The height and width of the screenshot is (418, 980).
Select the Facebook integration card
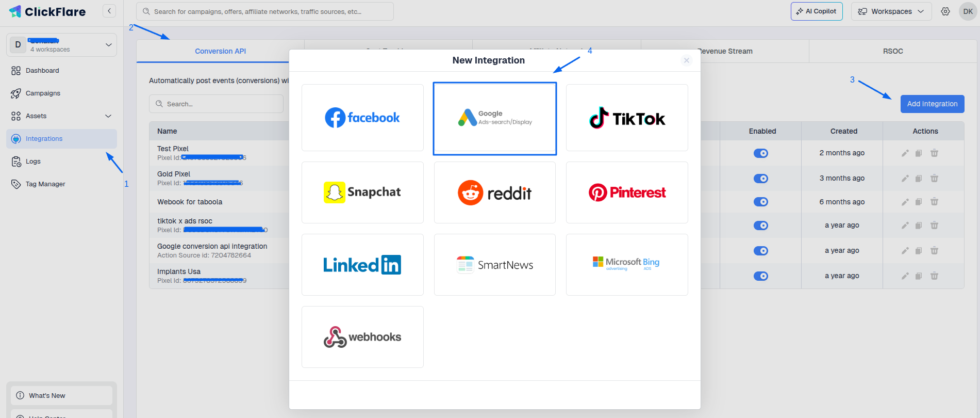(362, 118)
